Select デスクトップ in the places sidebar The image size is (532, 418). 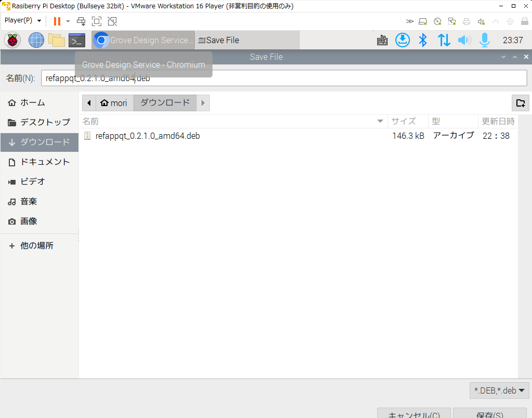[x=39, y=122]
